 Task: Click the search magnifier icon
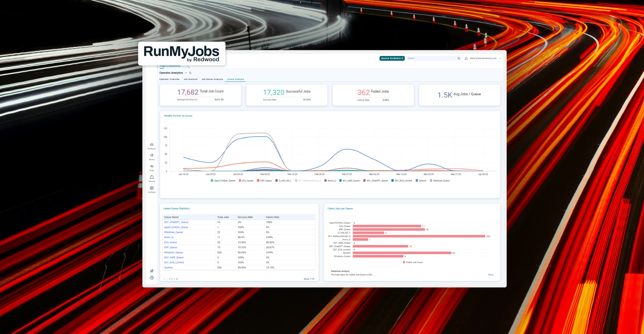(x=459, y=58)
